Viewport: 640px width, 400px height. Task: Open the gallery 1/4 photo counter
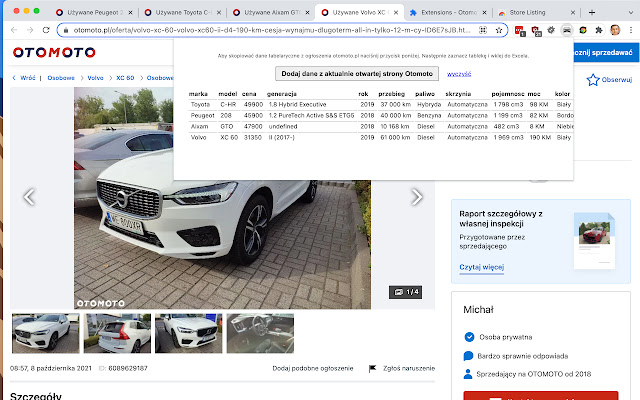405,292
